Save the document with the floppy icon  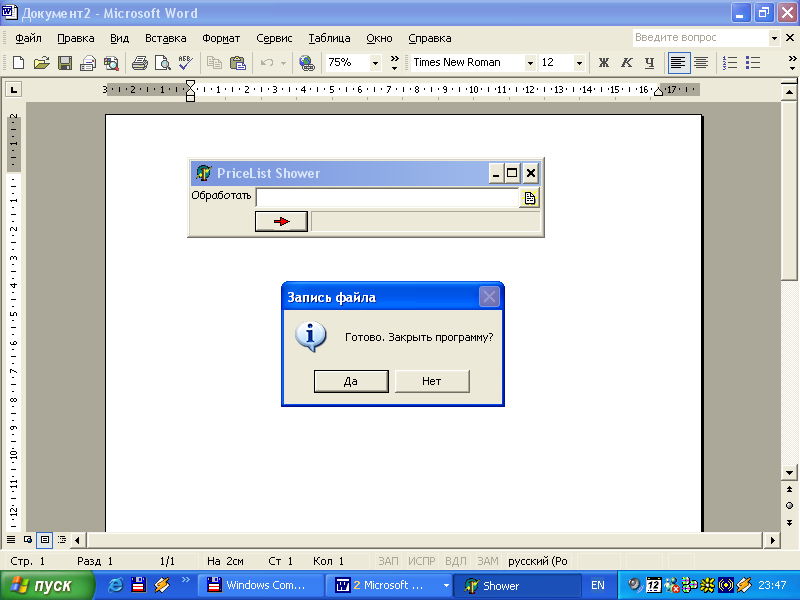point(65,63)
